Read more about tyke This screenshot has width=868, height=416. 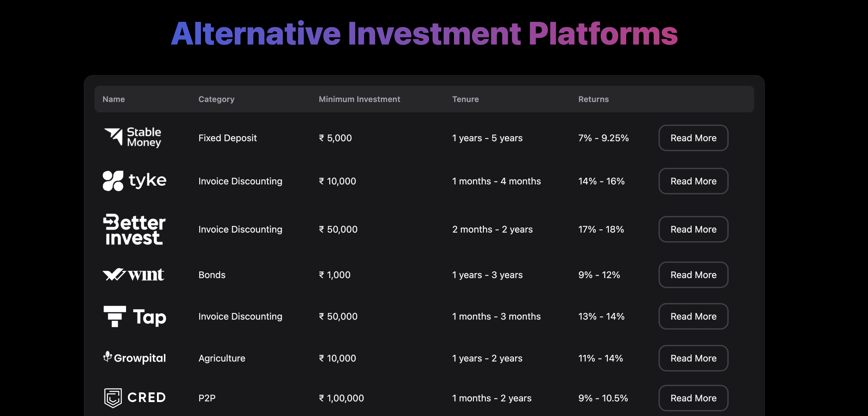tap(693, 181)
